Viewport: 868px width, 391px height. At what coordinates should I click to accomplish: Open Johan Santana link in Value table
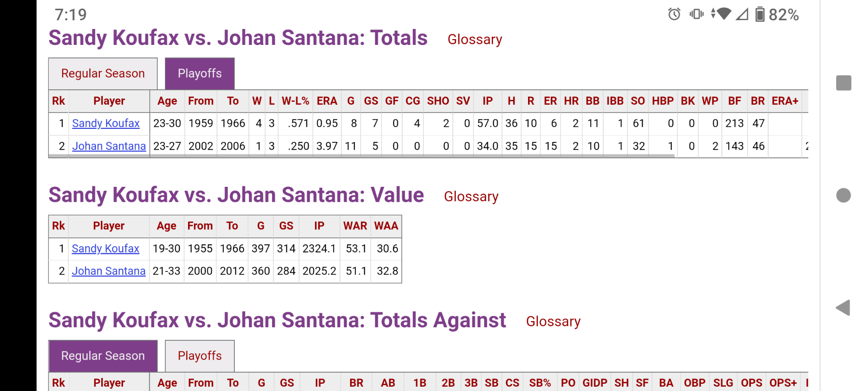click(108, 271)
